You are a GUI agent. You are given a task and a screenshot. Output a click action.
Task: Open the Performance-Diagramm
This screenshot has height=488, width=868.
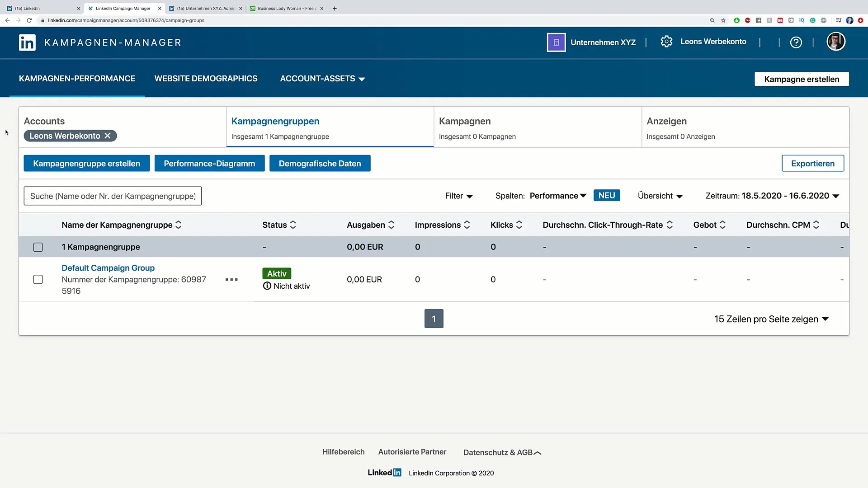tap(209, 164)
